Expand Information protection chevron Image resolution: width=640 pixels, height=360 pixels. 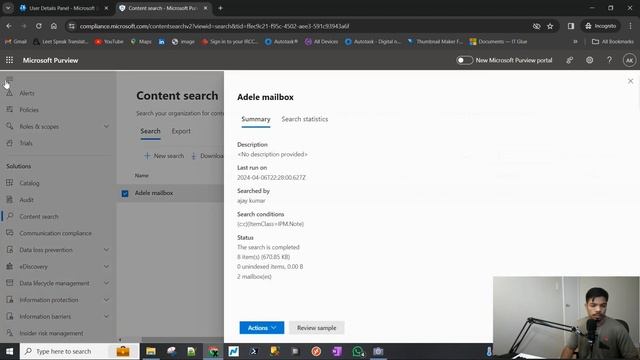pyautogui.click(x=106, y=300)
